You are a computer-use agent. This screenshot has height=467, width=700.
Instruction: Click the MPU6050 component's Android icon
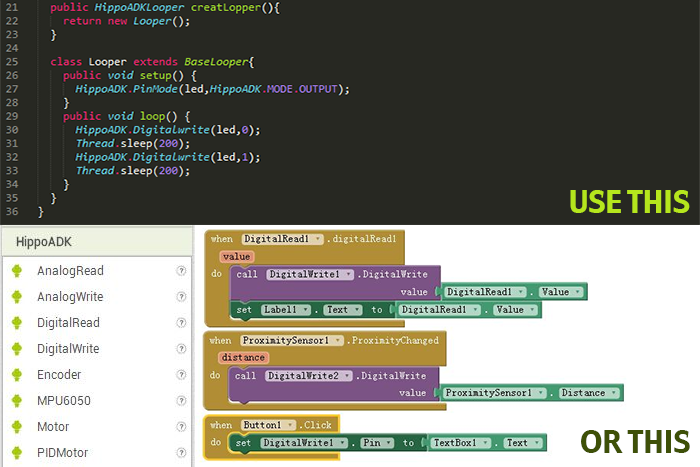click(17, 400)
